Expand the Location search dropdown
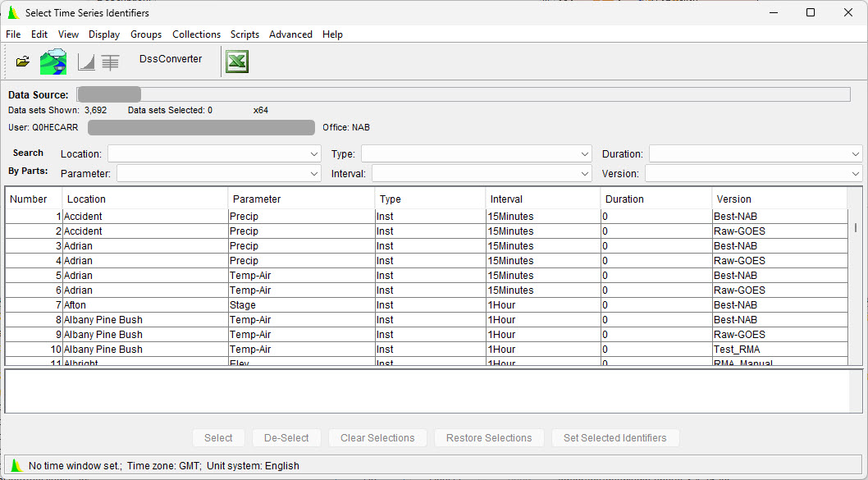Screen dimensions: 868x480 pos(314,154)
